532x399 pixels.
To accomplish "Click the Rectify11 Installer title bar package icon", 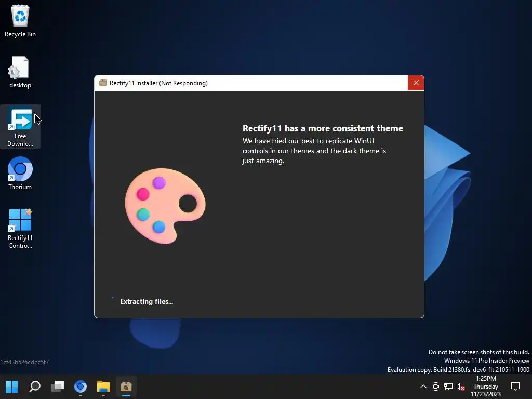I will click(x=103, y=83).
